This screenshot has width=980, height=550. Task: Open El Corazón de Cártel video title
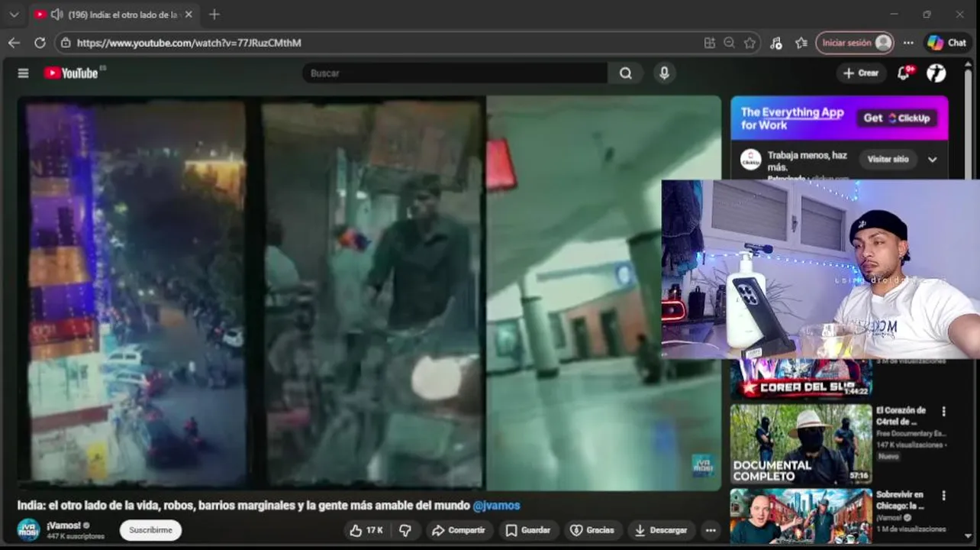click(x=901, y=416)
